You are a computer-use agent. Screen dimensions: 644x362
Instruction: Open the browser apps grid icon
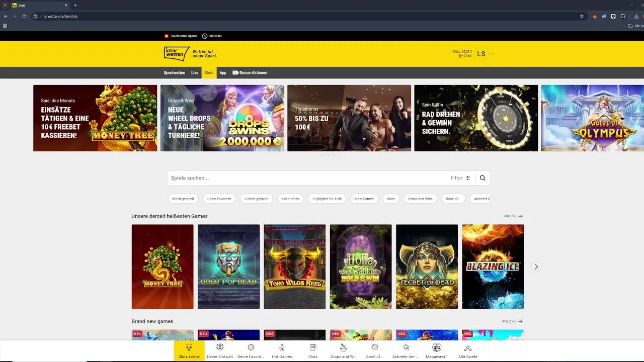(x=5, y=26)
